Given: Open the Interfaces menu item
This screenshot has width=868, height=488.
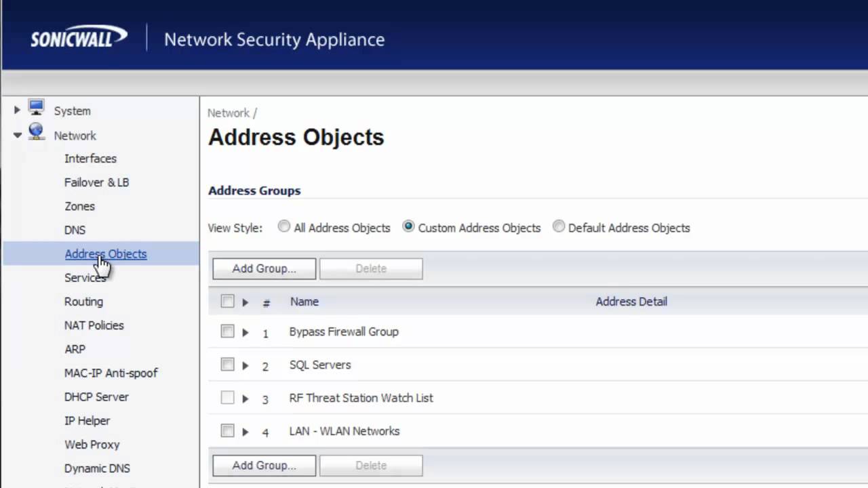Looking at the screenshot, I should pyautogui.click(x=90, y=159).
